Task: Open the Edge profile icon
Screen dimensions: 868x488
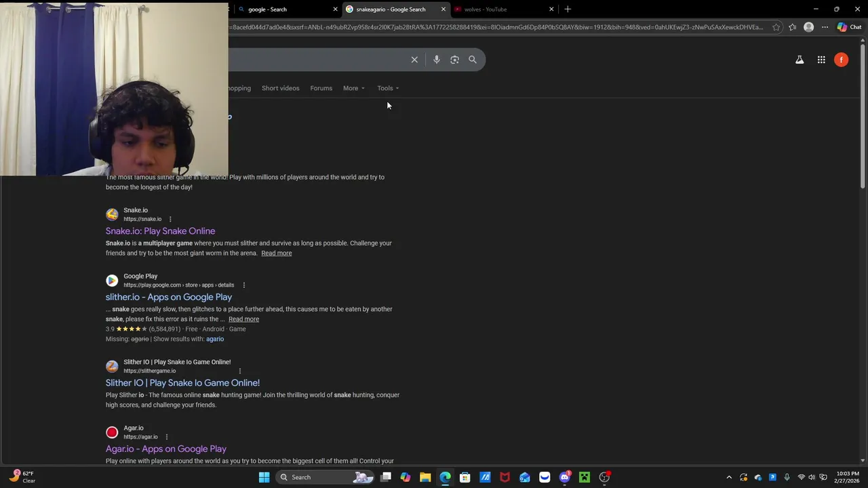Action: tap(808, 27)
